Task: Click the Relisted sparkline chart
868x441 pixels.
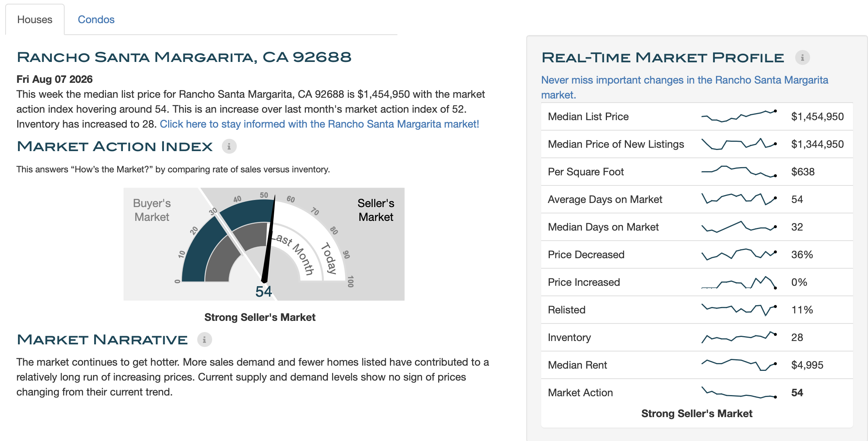Action: 739,310
